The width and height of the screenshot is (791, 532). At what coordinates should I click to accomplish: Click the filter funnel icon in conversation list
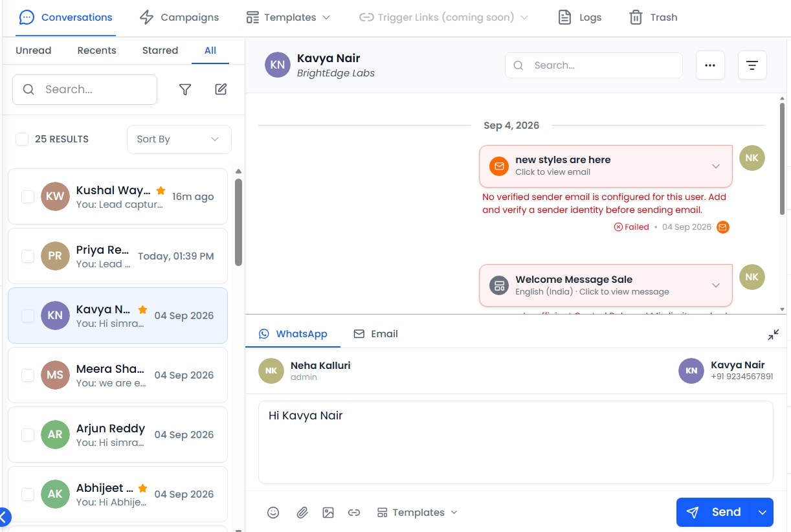point(185,89)
